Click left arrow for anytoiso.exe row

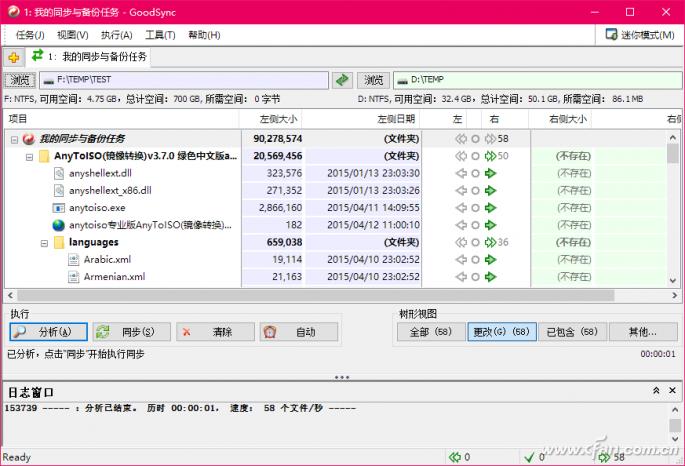[461, 208]
